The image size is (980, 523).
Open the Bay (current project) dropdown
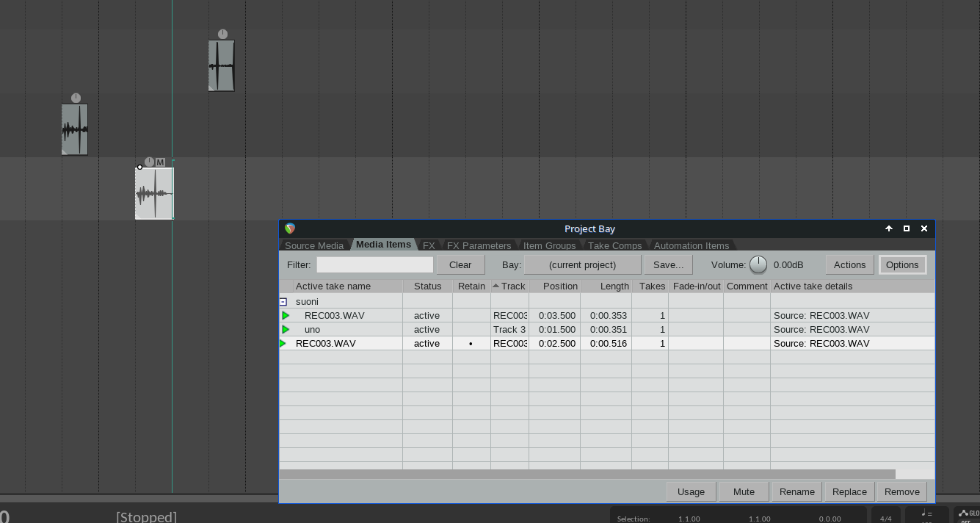pyautogui.click(x=582, y=264)
